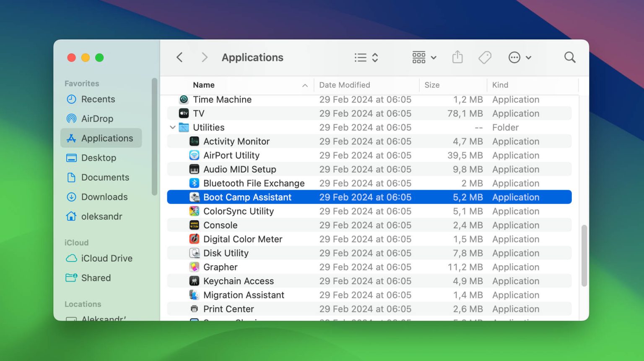Screen dimensions: 644x361
Task: Sort by the Name column header
Action: tap(204, 85)
